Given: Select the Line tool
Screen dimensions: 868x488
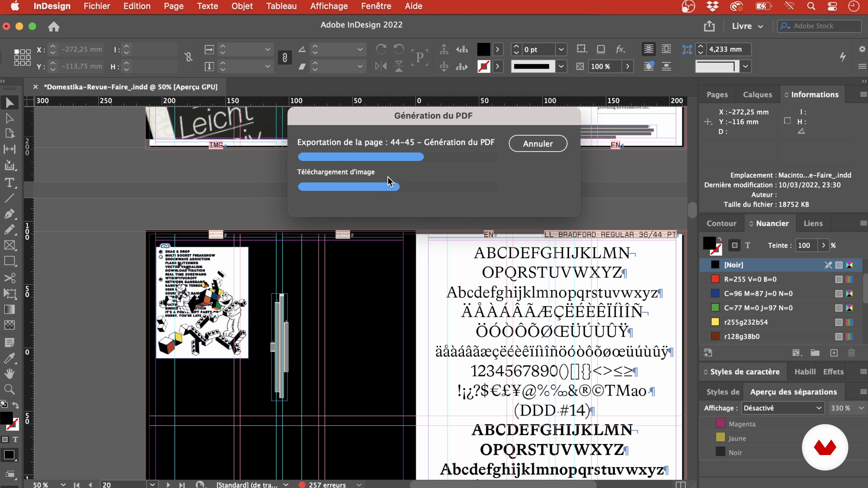Looking at the screenshot, I should (x=9, y=198).
